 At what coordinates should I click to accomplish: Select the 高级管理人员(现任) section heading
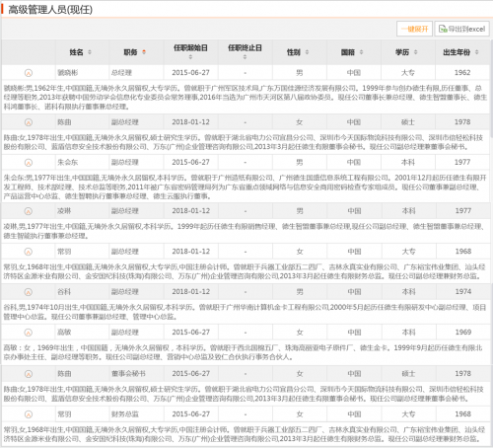pyautogui.click(x=50, y=10)
